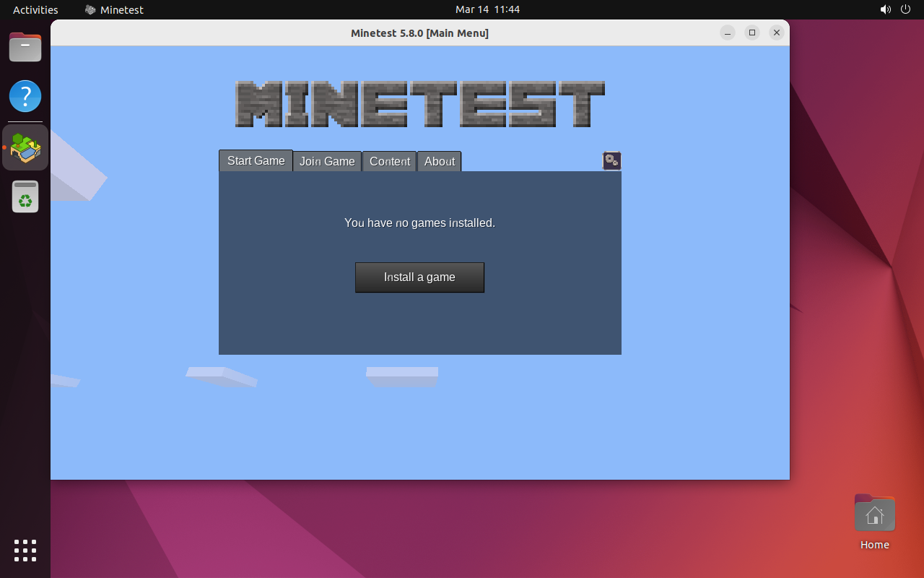
Task: Open the Minetest app menu in top bar
Action: pyautogui.click(x=114, y=9)
